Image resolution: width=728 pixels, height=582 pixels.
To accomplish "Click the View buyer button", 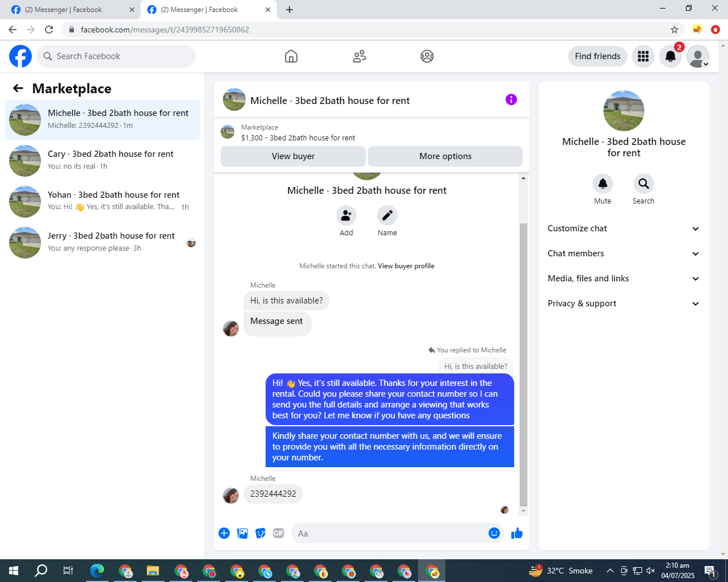I will pos(293,156).
